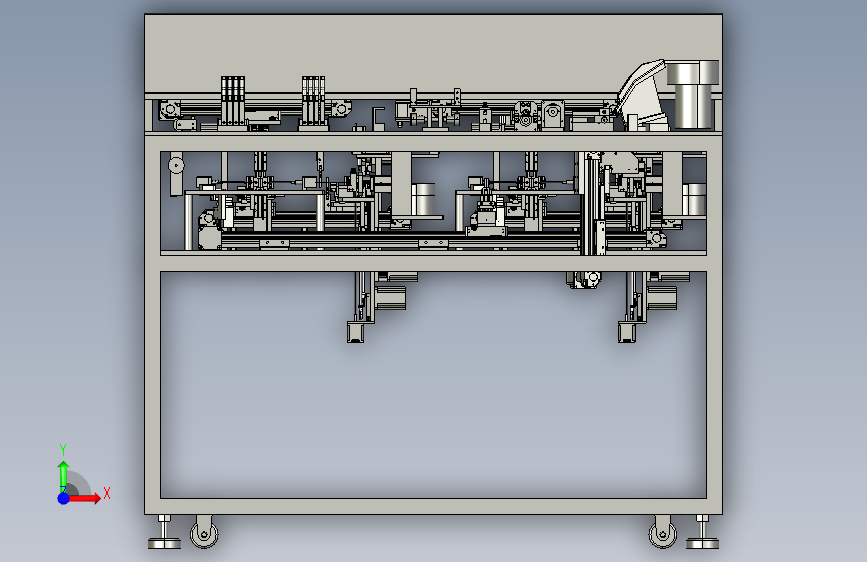Click the green Y axis arrow of the triad
This screenshot has height=562, width=867.
63,476
